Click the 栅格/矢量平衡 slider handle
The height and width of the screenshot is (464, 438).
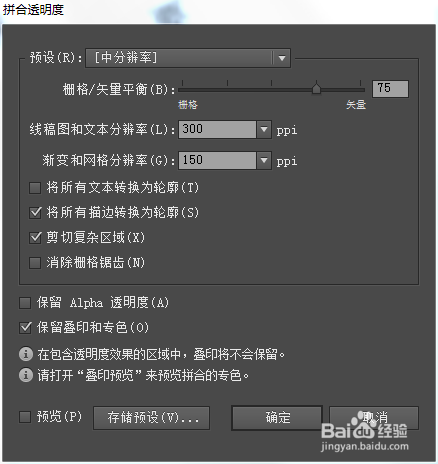(x=316, y=89)
